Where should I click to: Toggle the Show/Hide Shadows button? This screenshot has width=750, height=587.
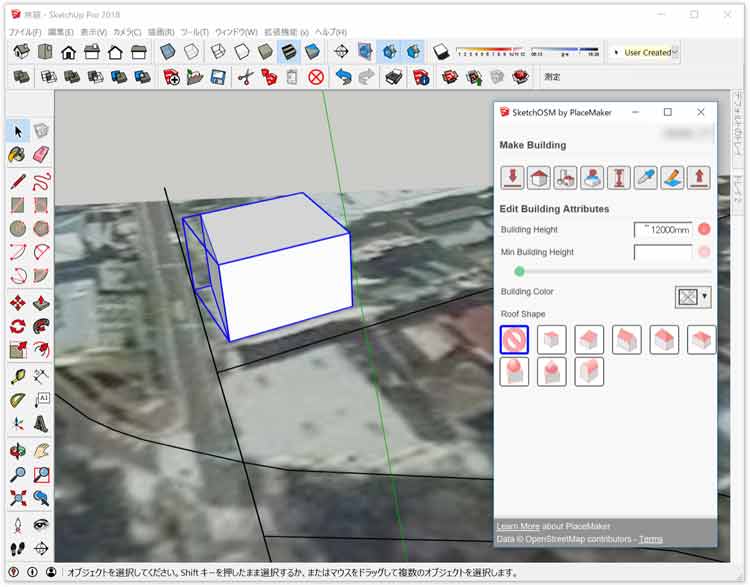coord(441,52)
